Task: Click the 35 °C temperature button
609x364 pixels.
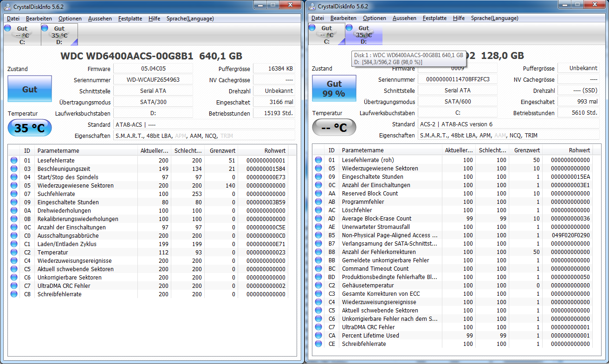Action: (x=30, y=128)
